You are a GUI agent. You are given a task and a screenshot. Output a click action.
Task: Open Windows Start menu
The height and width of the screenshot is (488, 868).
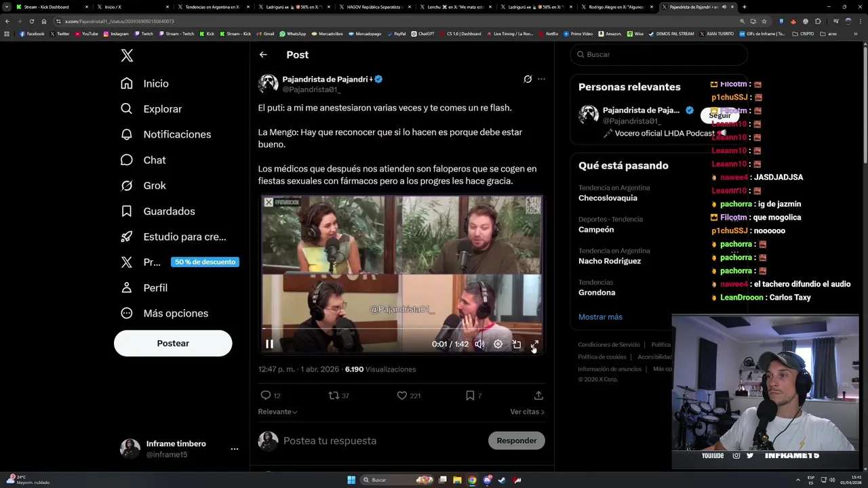pos(351,480)
